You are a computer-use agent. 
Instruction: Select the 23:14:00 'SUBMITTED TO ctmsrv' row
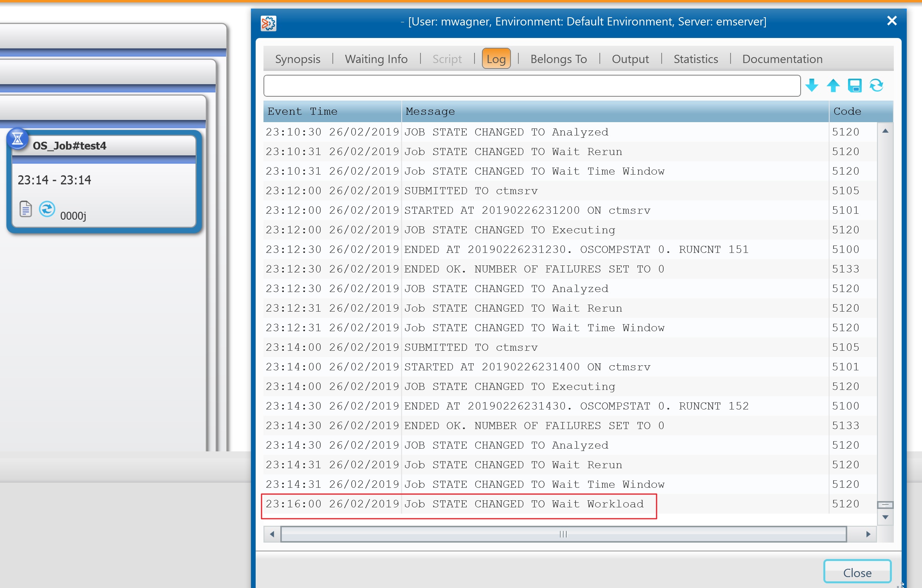(x=570, y=347)
